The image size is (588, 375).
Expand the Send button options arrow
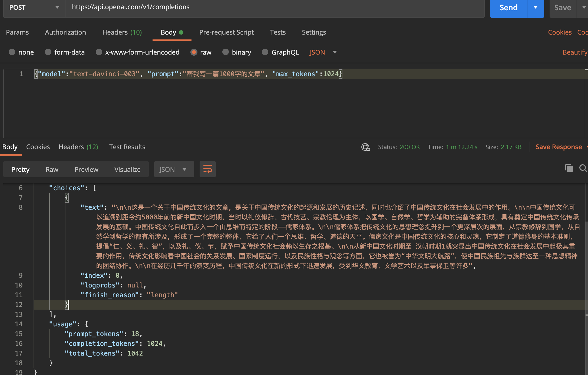coord(536,7)
